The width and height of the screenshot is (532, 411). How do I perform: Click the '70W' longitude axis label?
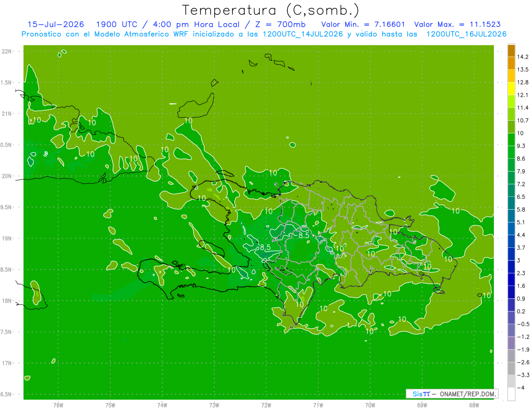pos(370,405)
